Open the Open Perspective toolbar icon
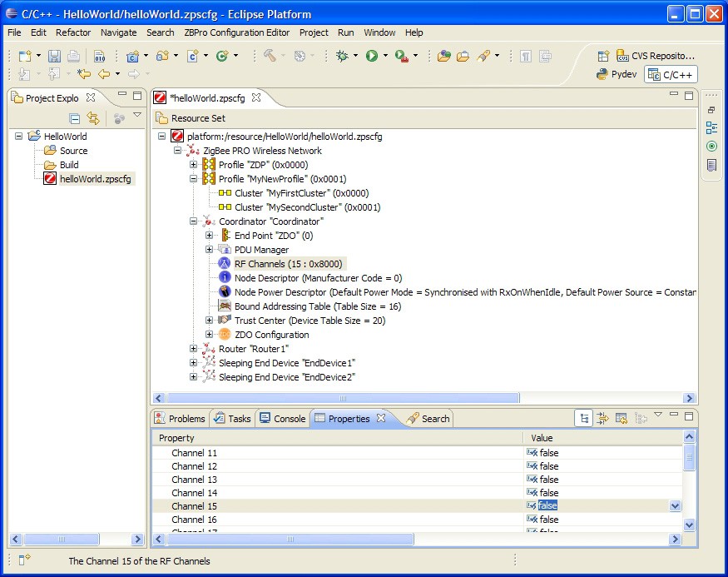Viewport: 728px width, 577px height. 604,56
